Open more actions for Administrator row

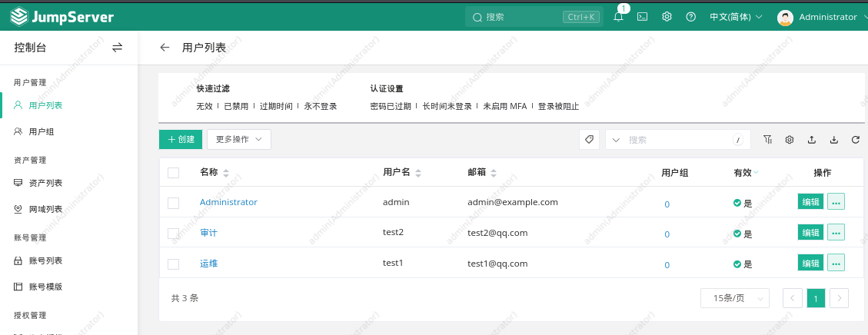click(836, 202)
